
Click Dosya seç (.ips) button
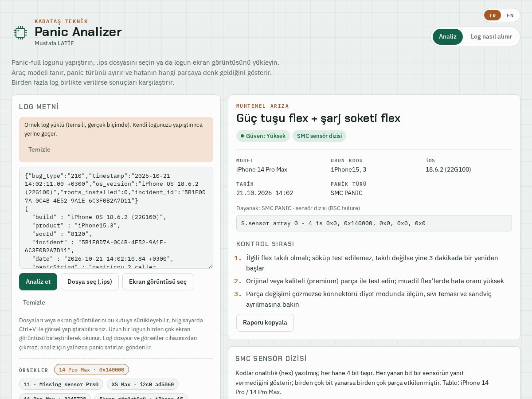[x=90, y=282]
